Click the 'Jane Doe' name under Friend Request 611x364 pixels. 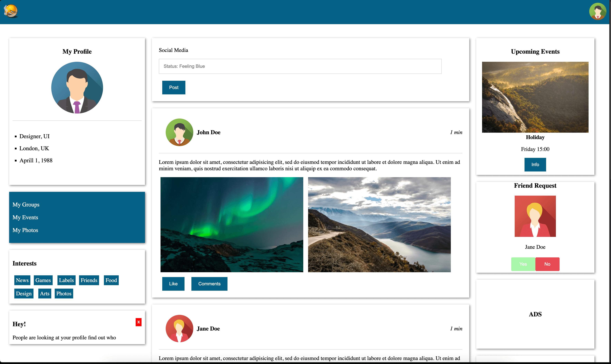[x=535, y=247]
